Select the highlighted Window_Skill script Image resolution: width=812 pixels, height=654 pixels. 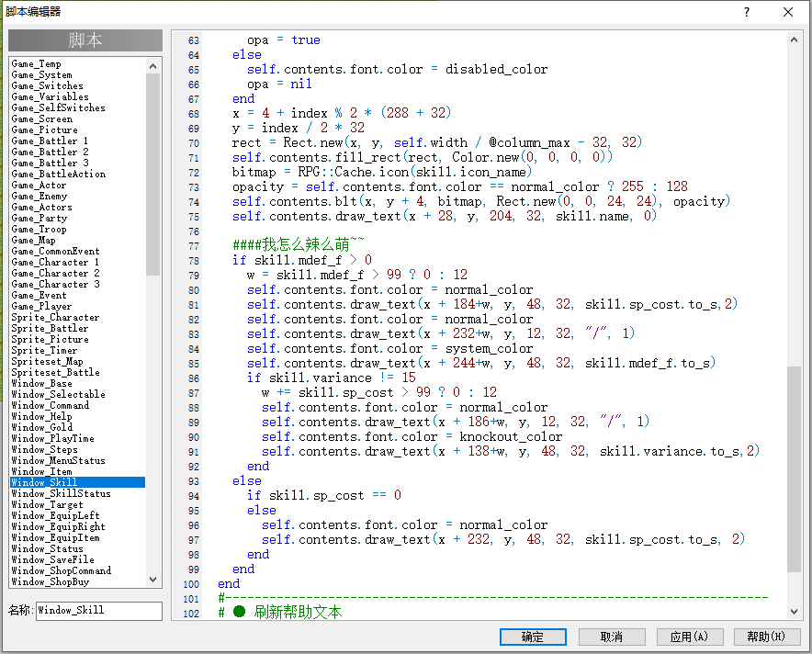tap(78, 482)
